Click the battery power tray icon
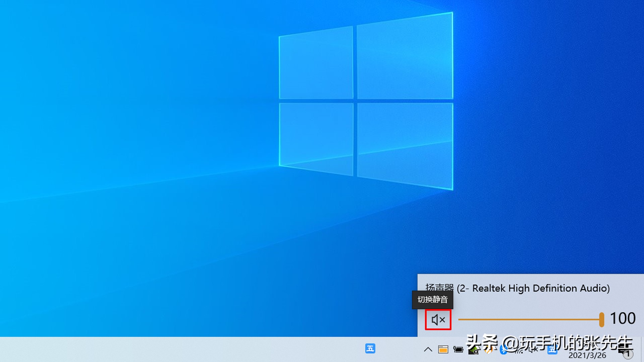This screenshot has width=644, height=362. (x=458, y=350)
